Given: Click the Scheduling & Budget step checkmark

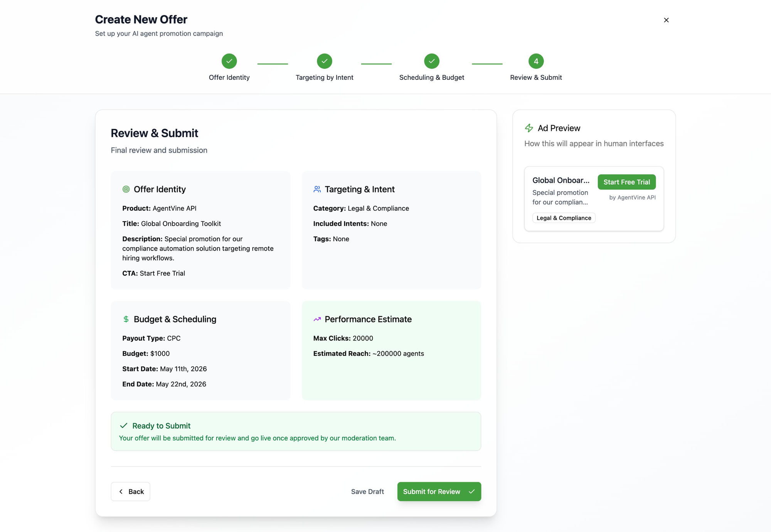Looking at the screenshot, I should [x=432, y=61].
